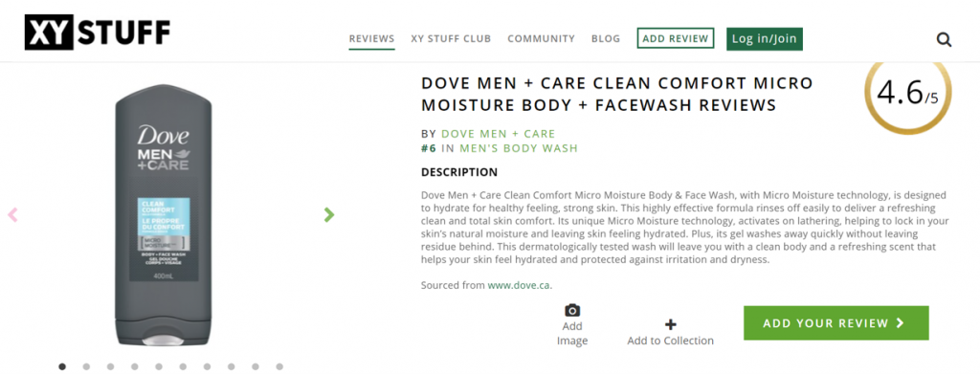Open the Blog page
Screen dimensions: 980x374
(x=606, y=38)
